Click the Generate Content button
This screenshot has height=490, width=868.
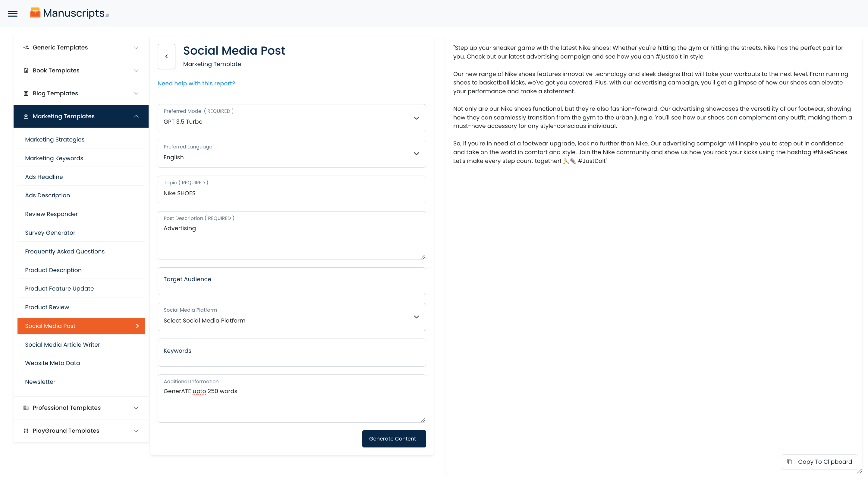394,439
